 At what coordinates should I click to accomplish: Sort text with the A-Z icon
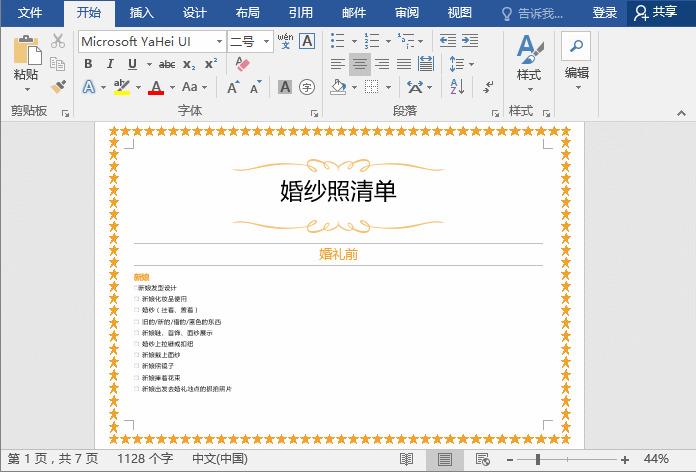457,87
